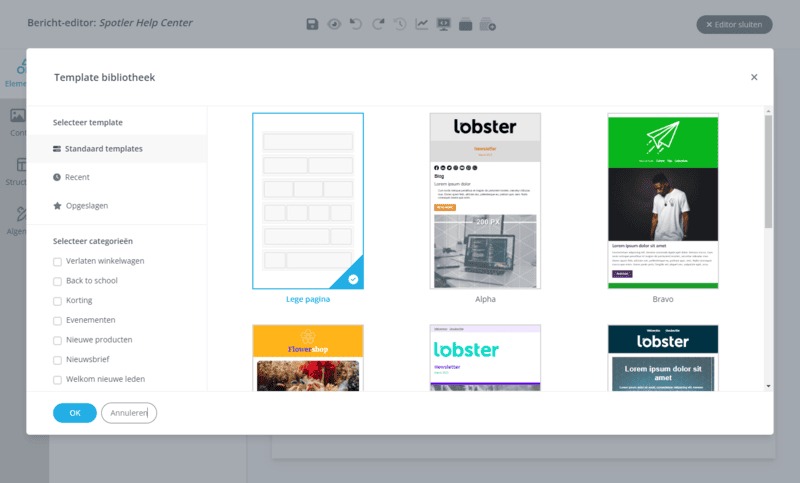This screenshot has width=800, height=483.
Task: Click the undo arrow icon
Action: pyautogui.click(x=356, y=24)
